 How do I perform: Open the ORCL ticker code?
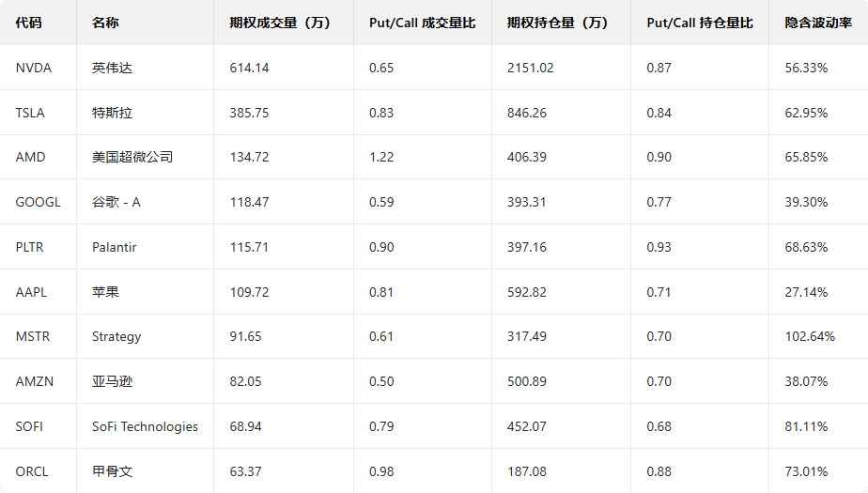(31, 471)
